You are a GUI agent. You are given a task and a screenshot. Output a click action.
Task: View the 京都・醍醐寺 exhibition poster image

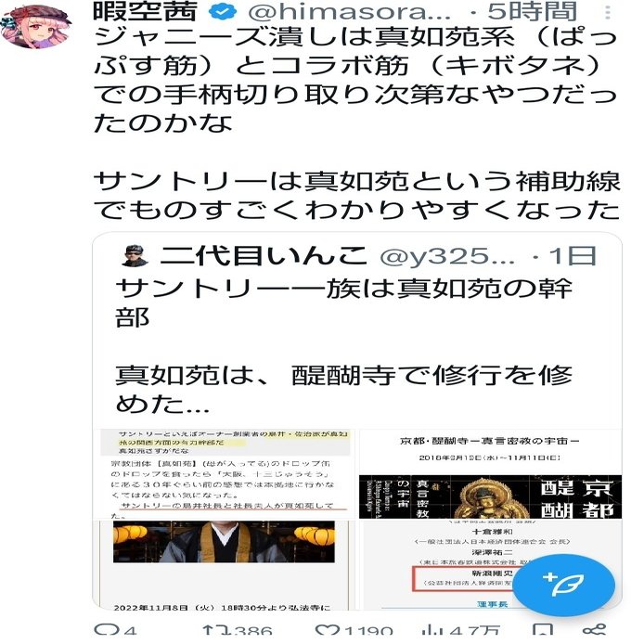(x=490, y=473)
